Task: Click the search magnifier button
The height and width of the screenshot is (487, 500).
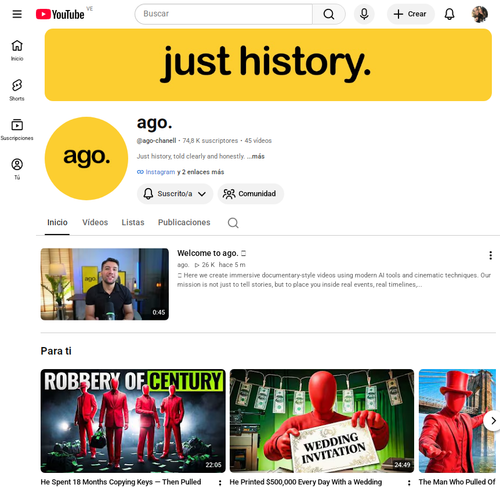Action: click(329, 14)
